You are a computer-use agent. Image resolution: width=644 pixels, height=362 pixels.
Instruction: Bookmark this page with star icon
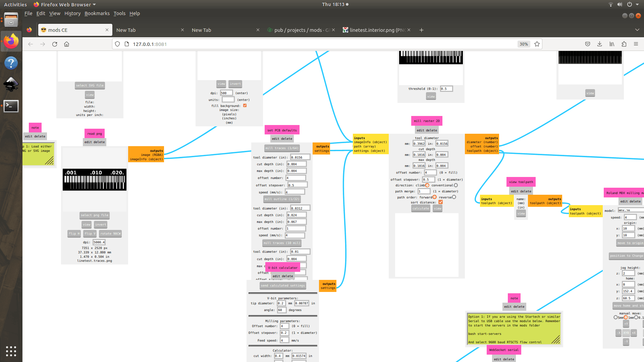tap(537, 44)
